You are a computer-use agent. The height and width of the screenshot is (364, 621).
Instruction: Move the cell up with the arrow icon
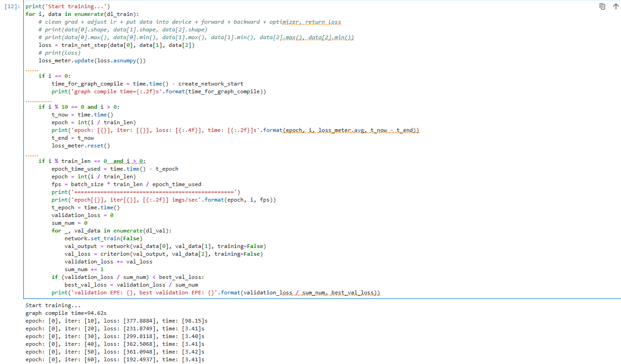coord(616,6)
